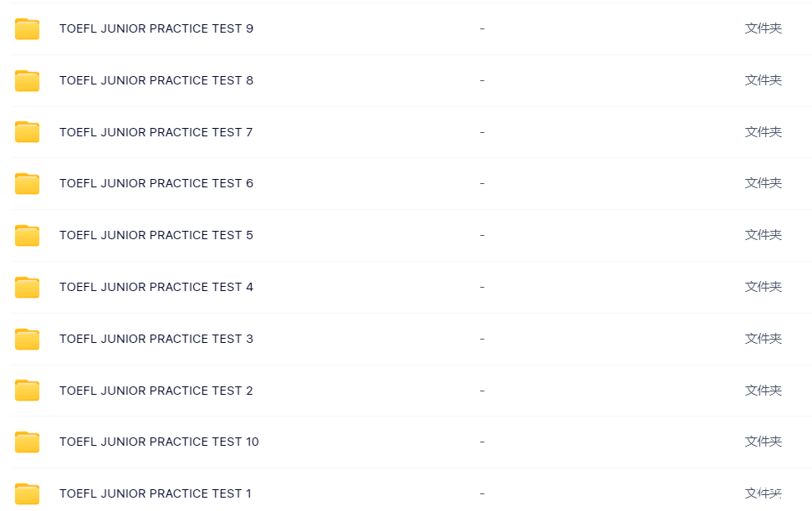Open TOEFL JUNIOR PRACTICE TEST 8 name
The height and width of the screenshot is (511, 812).
pos(156,80)
